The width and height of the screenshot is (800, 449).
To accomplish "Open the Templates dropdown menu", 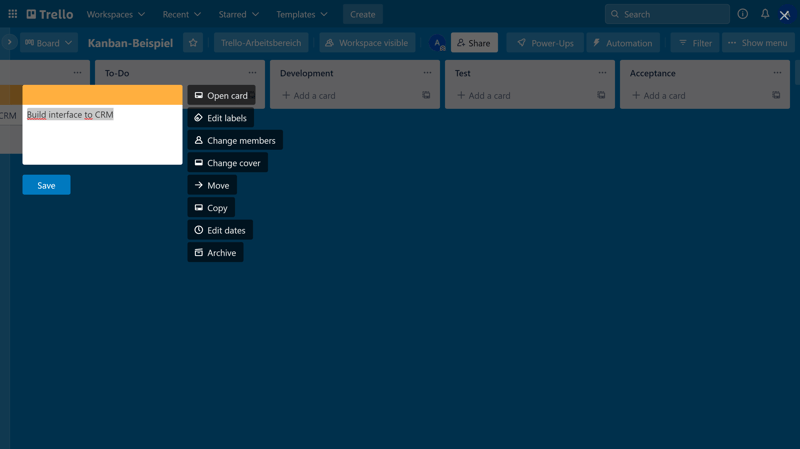I will tap(302, 14).
